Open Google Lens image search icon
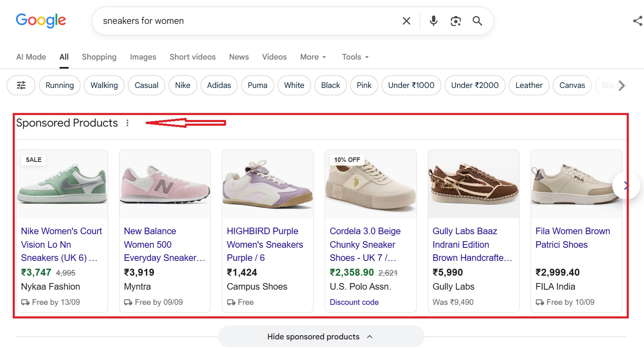 pyautogui.click(x=456, y=21)
